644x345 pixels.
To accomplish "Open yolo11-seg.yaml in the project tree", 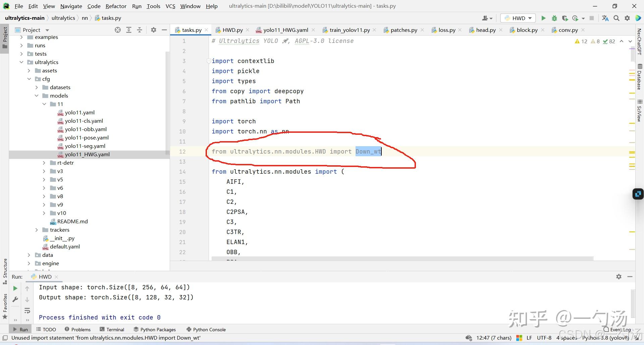I will tap(85, 146).
